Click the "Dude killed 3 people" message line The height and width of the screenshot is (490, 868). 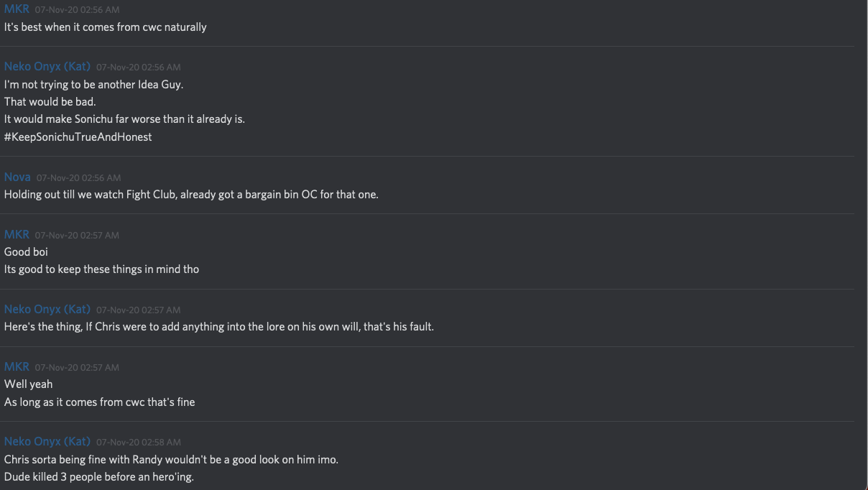[x=98, y=476]
